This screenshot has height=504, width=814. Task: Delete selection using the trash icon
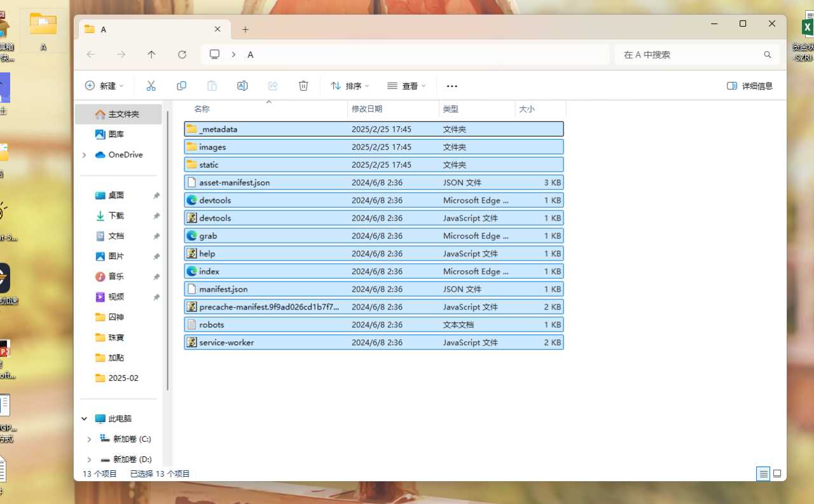click(x=303, y=85)
